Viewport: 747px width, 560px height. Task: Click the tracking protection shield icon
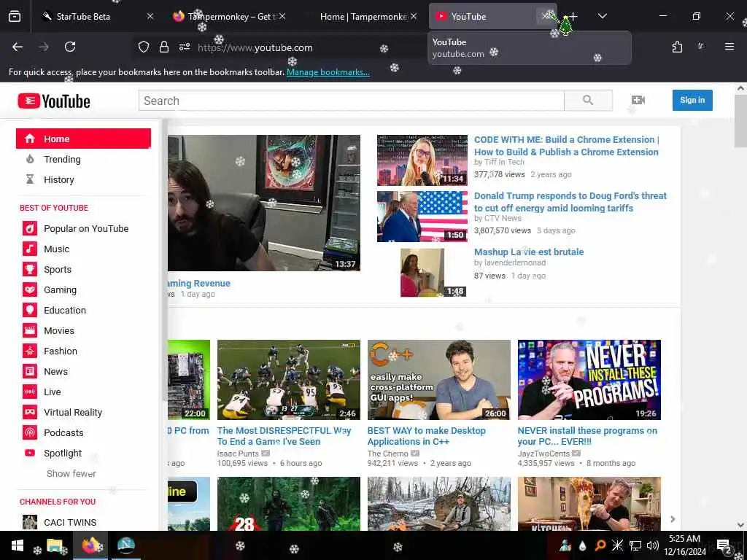(x=144, y=47)
